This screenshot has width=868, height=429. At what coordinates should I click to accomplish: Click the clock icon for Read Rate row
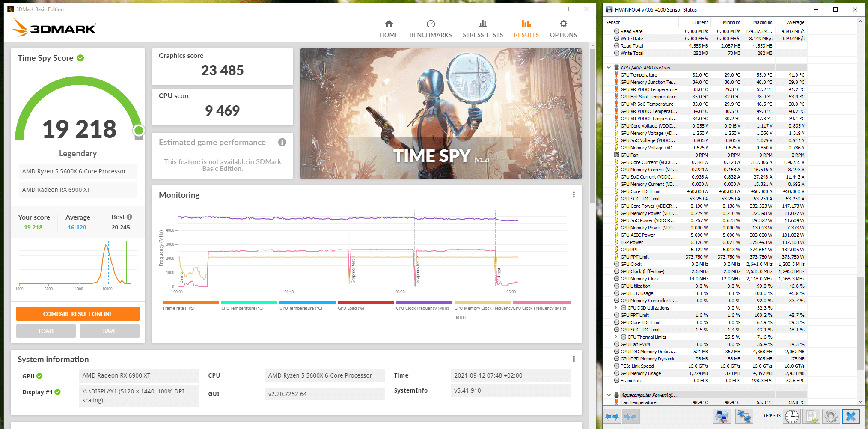pos(617,31)
